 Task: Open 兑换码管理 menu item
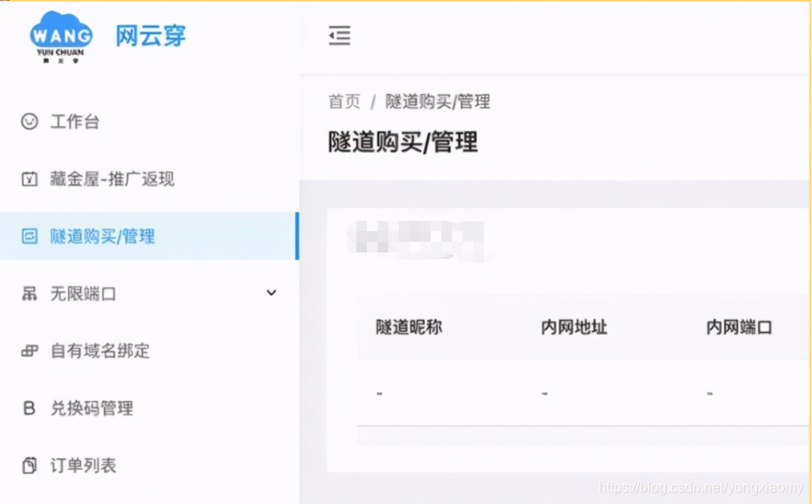150,408
